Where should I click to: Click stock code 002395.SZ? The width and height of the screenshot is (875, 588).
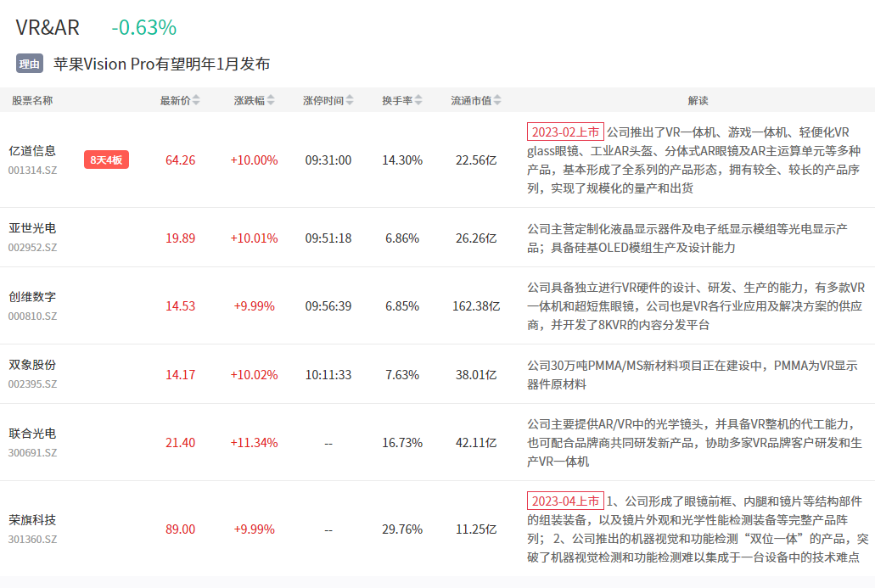pos(32,384)
